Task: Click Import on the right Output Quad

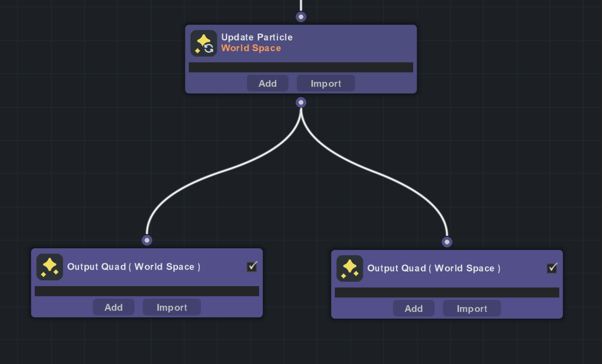Action: (x=472, y=308)
